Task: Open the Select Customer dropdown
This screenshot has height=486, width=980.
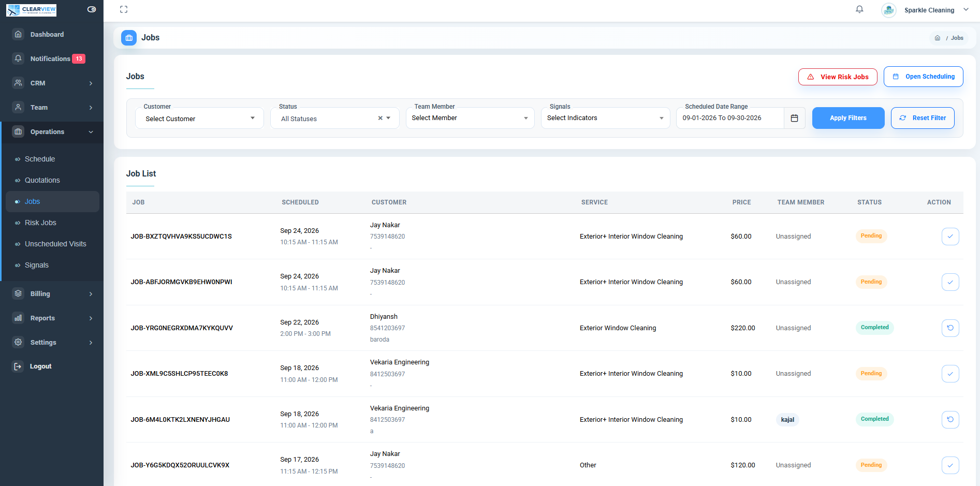Action: (199, 119)
